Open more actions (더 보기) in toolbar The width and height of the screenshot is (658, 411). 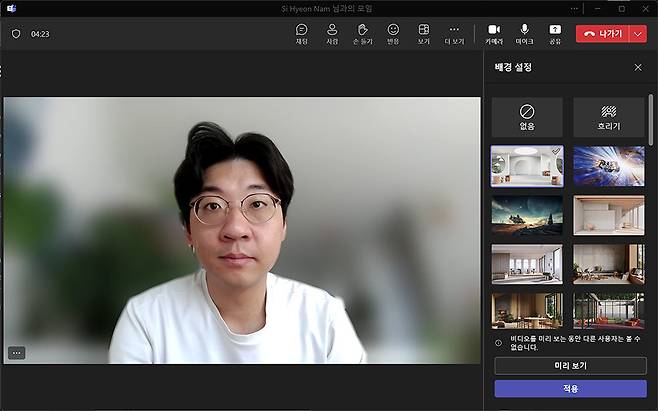point(454,34)
